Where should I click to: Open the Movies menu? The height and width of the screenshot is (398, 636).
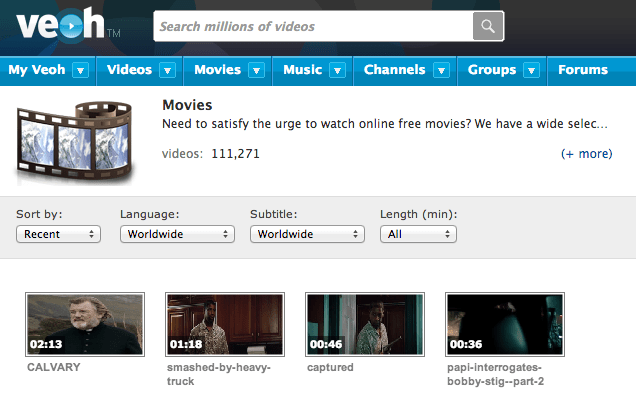(x=217, y=70)
